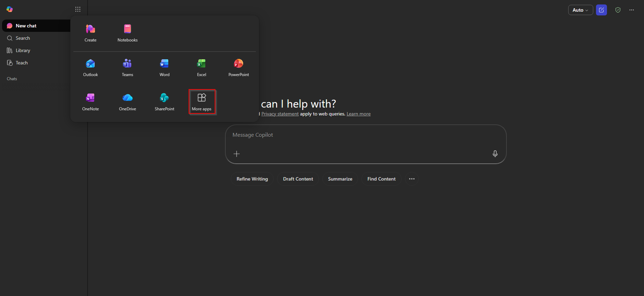This screenshot has width=644, height=296.
Task: Open the Privacy statement link
Action: tap(280, 114)
